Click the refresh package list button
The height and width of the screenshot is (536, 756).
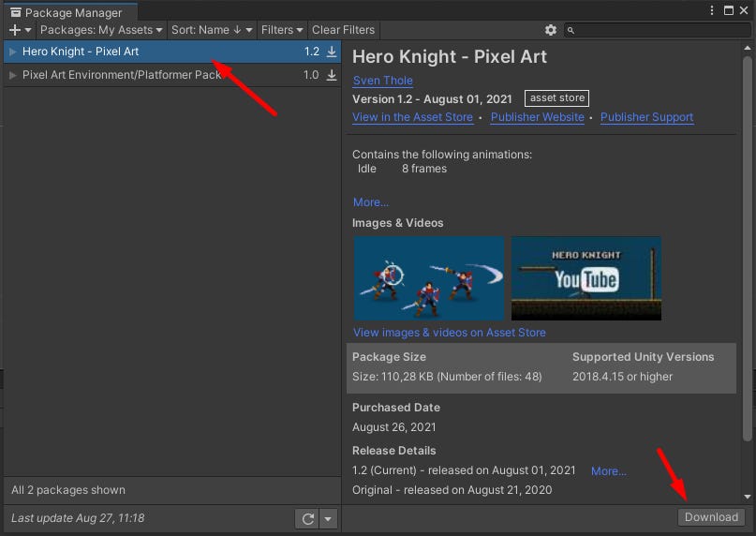pos(307,519)
